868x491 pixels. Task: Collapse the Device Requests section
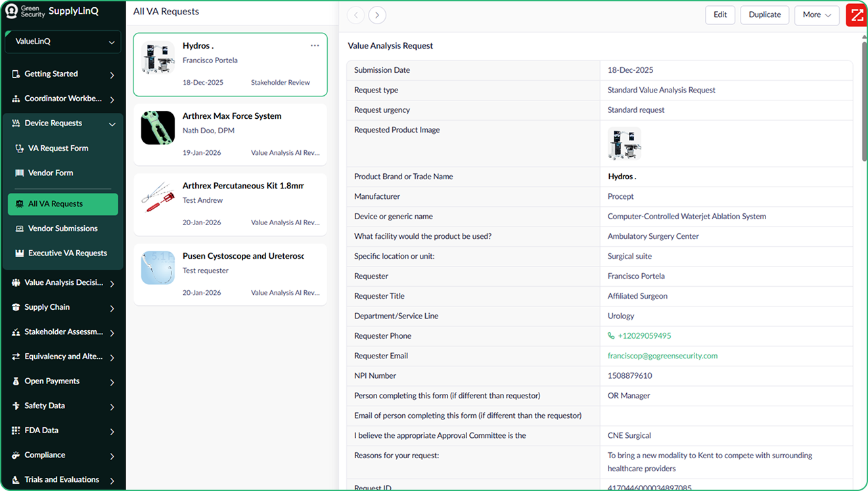coord(112,124)
